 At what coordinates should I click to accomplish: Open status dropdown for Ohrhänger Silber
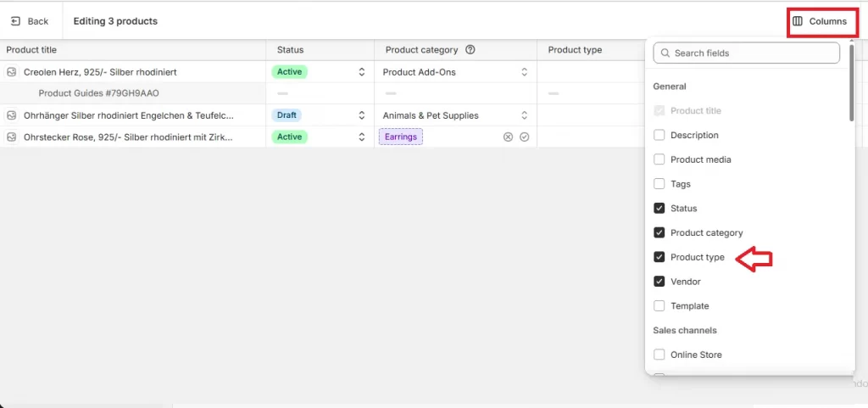pyautogui.click(x=361, y=115)
